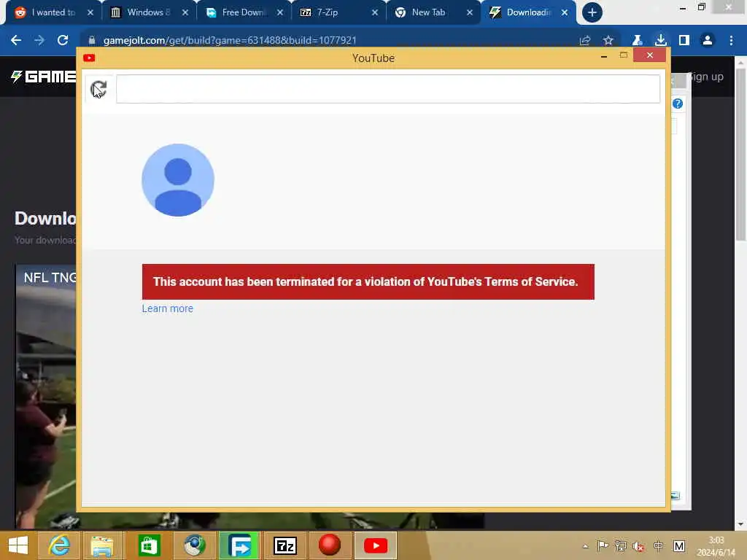This screenshot has width=747, height=560.
Task: Open the Windows Store taskbar icon
Action: (x=149, y=545)
